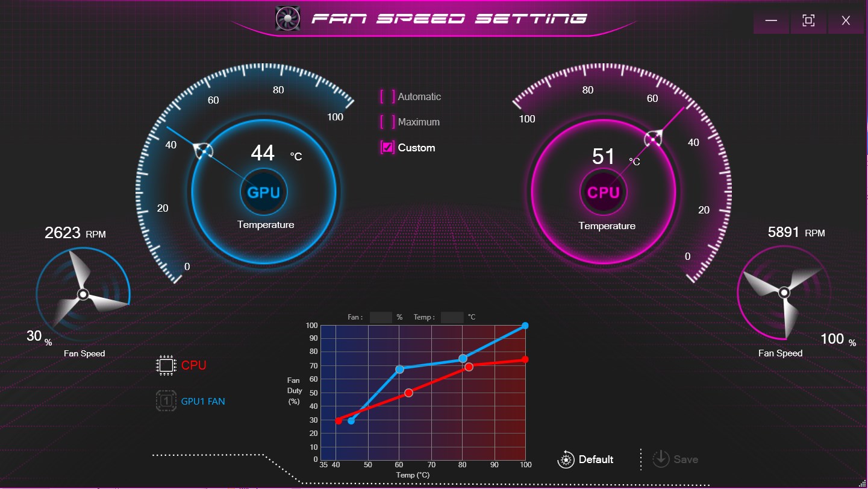Enable the Automatic fan mode checkbox
This screenshot has height=489, width=868.
[387, 96]
